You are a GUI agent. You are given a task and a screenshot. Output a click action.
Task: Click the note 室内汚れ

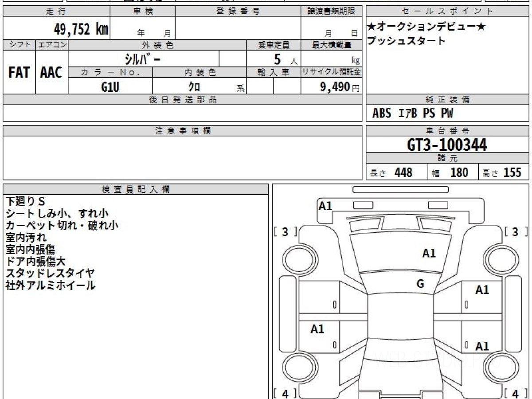click(26, 237)
